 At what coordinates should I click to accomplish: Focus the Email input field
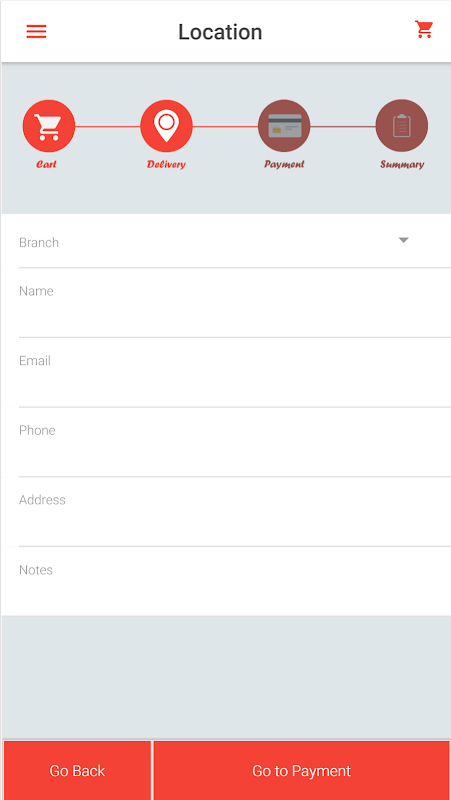click(x=235, y=374)
